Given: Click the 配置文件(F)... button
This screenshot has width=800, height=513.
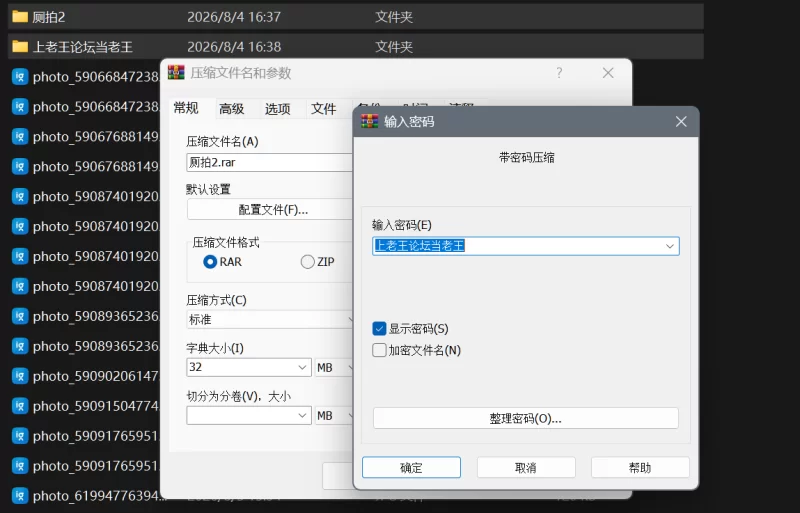Looking at the screenshot, I should 270,209.
